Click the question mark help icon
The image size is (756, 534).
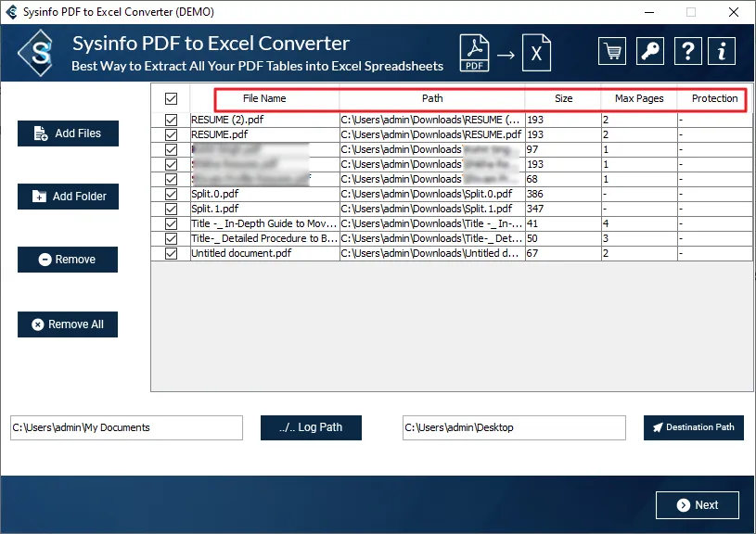tap(686, 51)
